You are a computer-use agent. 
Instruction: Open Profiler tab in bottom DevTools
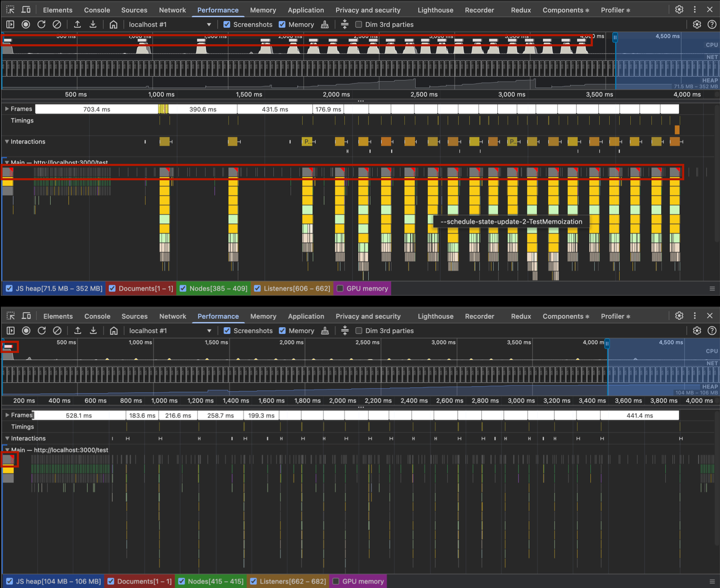[615, 316]
